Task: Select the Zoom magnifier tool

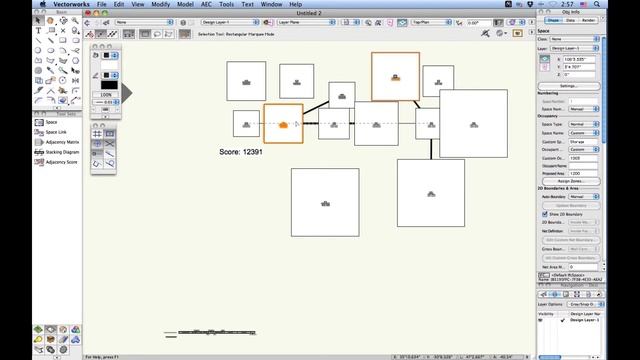Action: [x=75, y=20]
